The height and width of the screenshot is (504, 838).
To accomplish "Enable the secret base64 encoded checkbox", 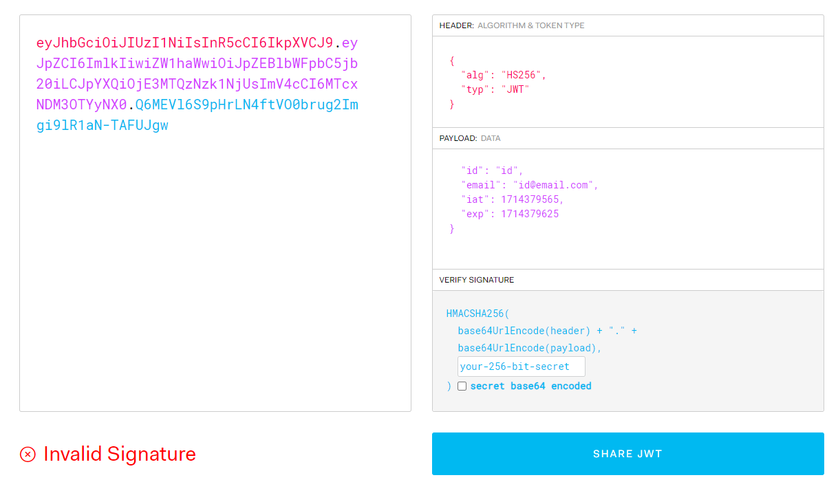I will (x=462, y=386).
